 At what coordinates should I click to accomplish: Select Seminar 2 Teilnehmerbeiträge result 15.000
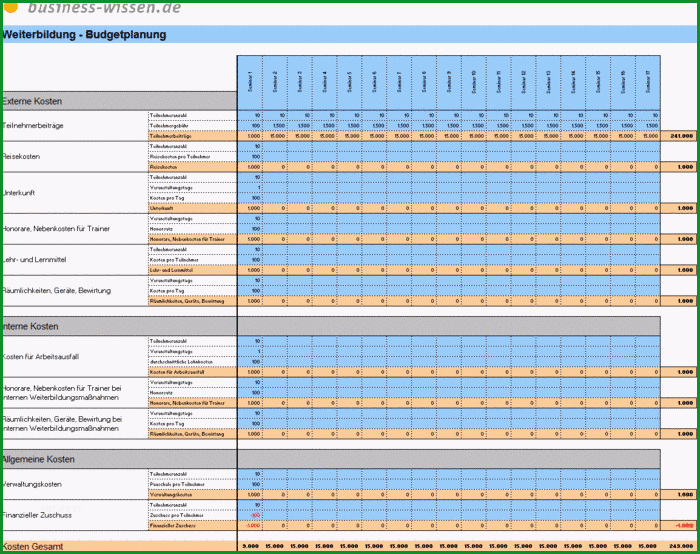(275, 136)
